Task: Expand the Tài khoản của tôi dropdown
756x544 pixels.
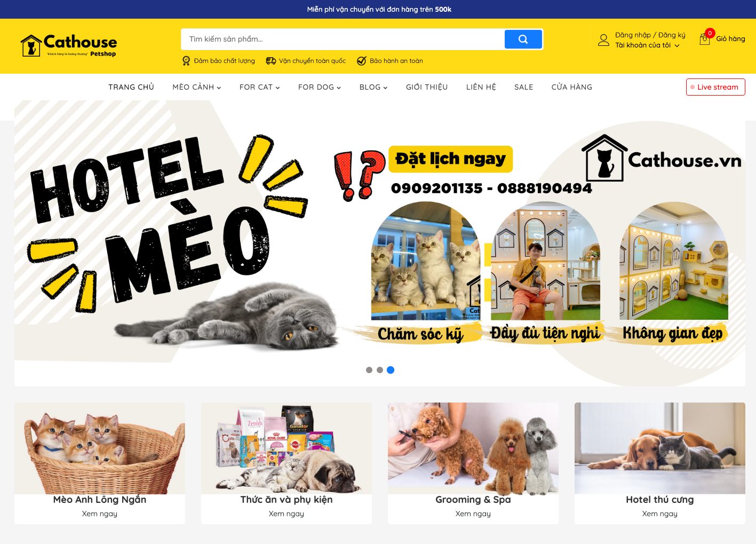Action: (x=647, y=45)
